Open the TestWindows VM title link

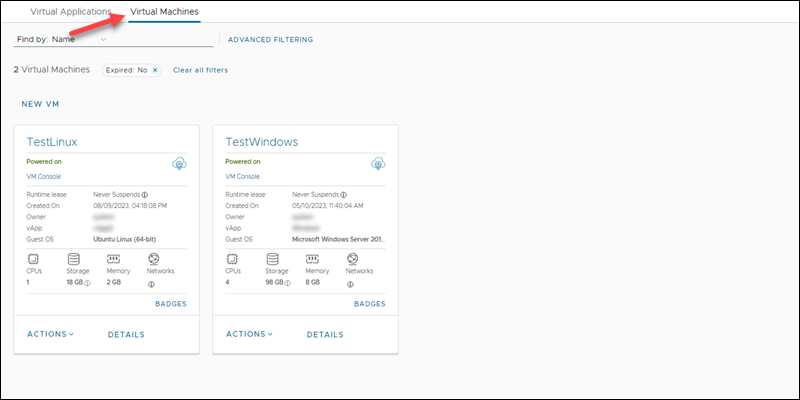pos(262,142)
